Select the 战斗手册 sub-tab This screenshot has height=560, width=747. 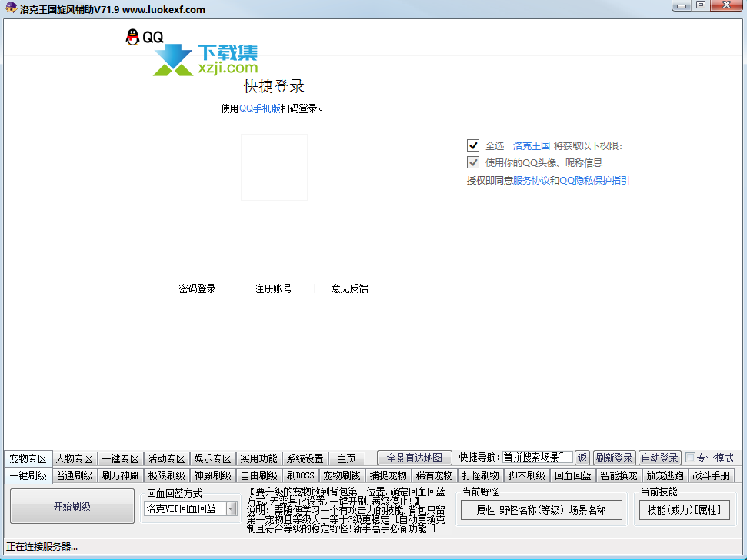[x=712, y=475]
